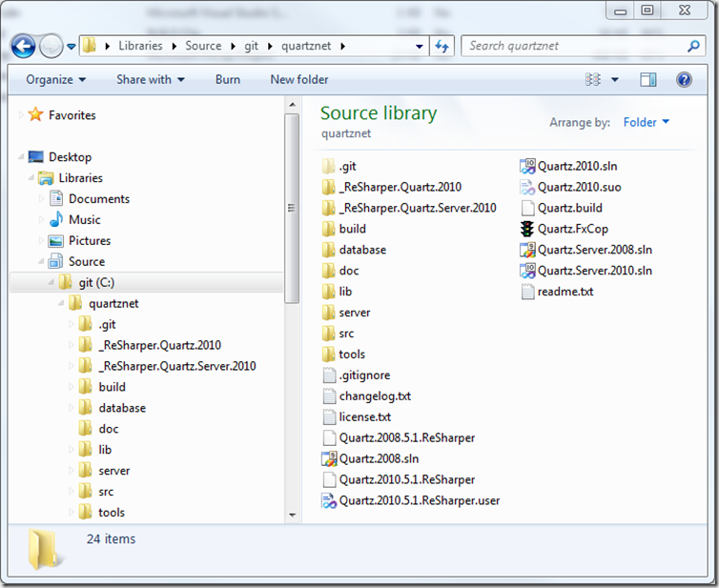Click the Burn button
Viewport: 719px width, 588px height.
click(228, 80)
